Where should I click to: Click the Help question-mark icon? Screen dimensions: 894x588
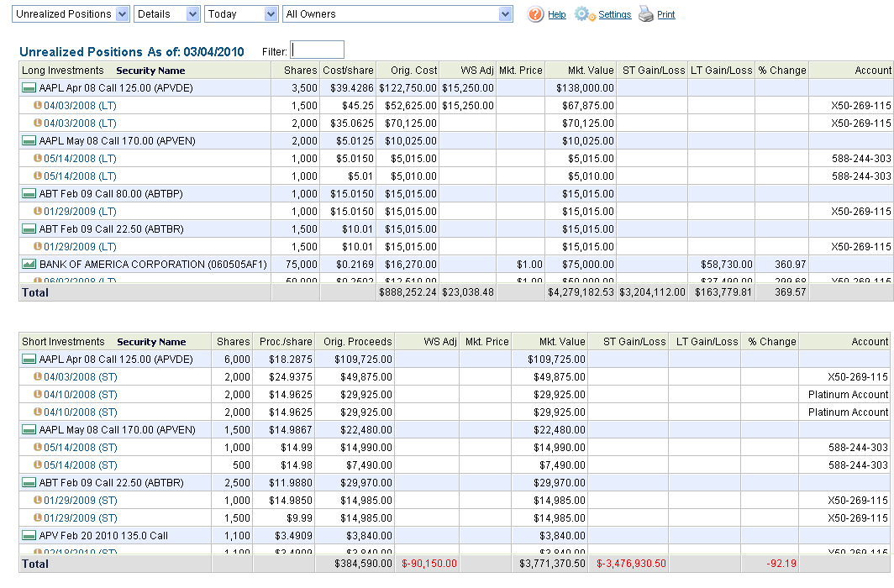click(535, 14)
